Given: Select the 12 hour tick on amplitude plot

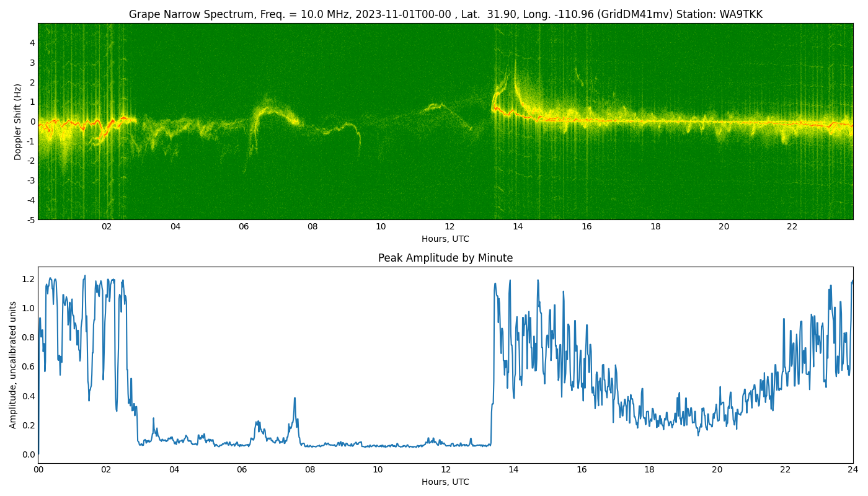Looking at the screenshot, I should click(x=446, y=470).
